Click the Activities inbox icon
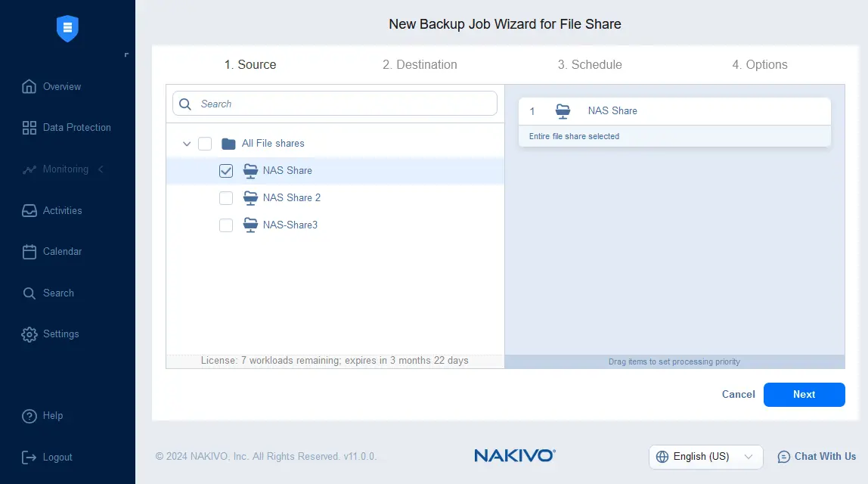This screenshot has height=484, width=868. coord(29,210)
